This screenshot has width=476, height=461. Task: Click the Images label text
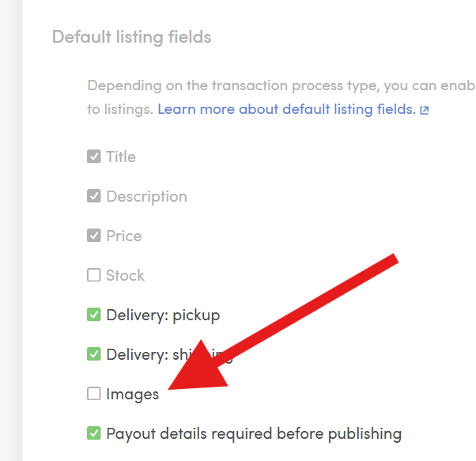pos(132,395)
